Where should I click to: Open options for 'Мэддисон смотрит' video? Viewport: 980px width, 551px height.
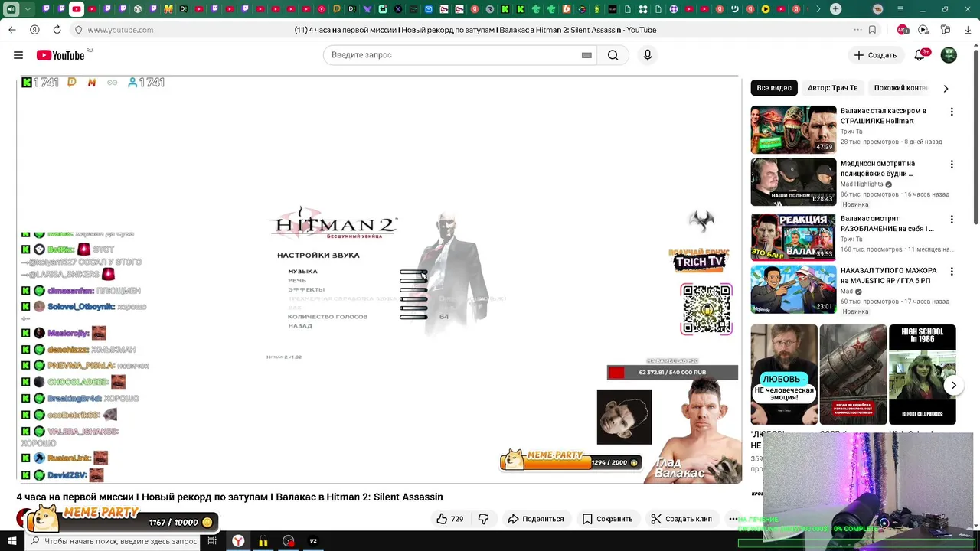pyautogui.click(x=952, y=164)
